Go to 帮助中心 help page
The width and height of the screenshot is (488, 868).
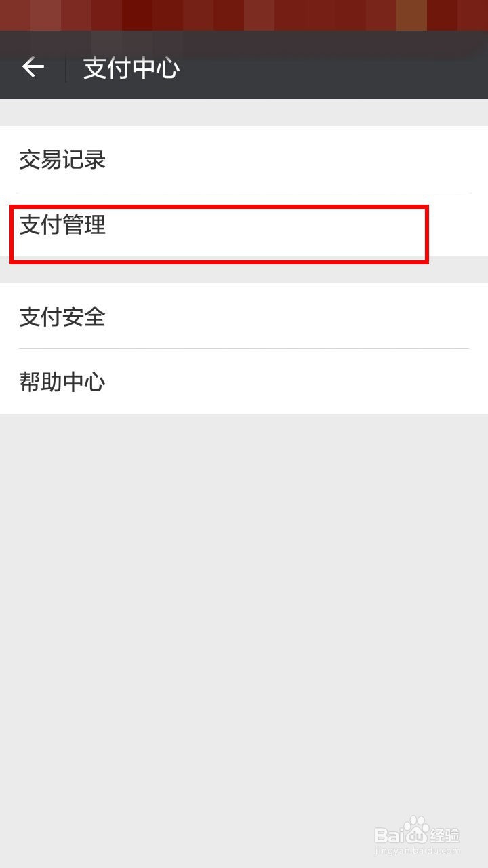point(244,381)
